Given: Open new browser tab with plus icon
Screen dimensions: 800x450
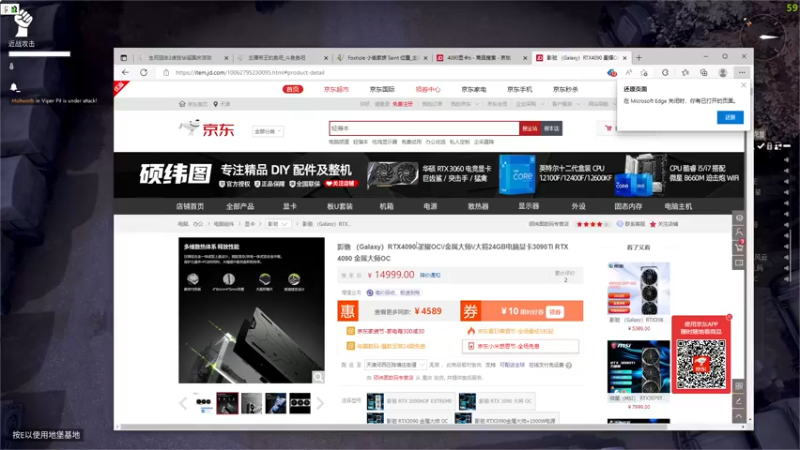Looking at the screenshot, I should 639,58.
